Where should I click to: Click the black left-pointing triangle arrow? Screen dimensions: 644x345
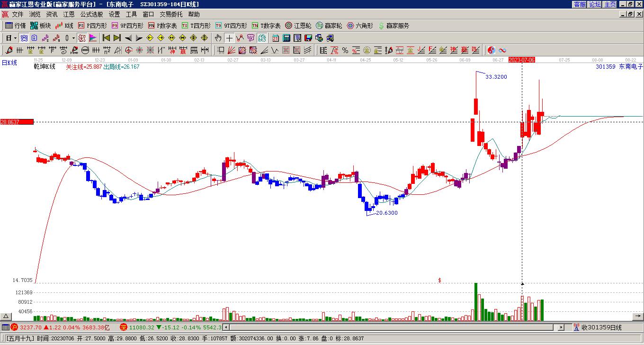point(128,38)
